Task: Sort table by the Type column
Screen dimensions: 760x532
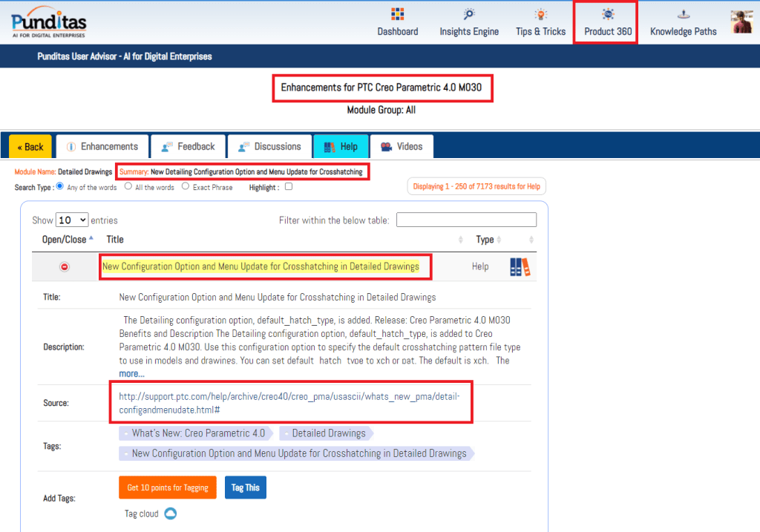Action: (485, 240)
